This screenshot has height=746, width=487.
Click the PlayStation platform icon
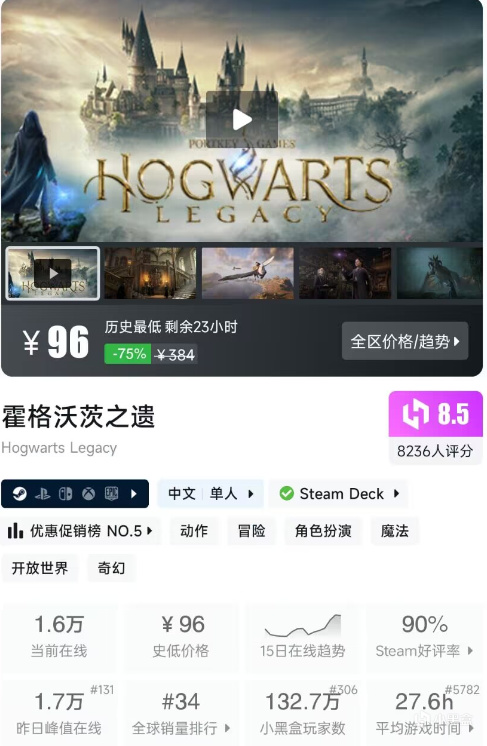(42, 494)
